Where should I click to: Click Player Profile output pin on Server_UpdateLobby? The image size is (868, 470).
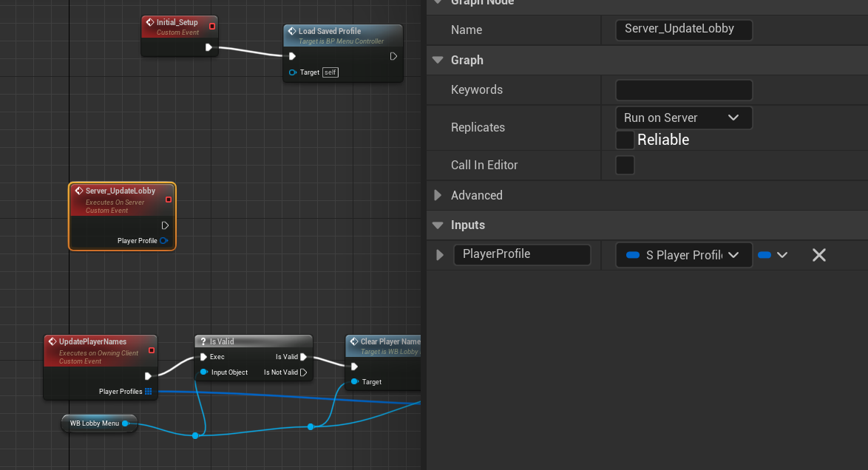point(164,241)
